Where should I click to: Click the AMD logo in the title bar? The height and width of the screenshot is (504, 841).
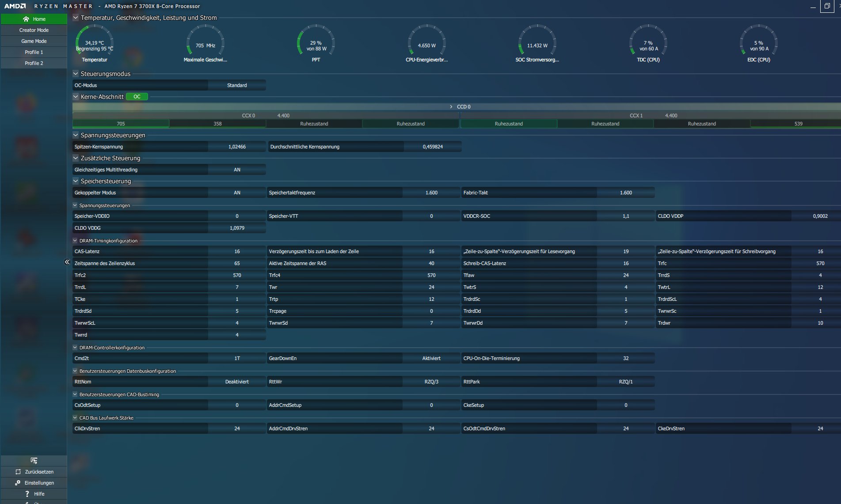pyautogui.click(x=15, y=6)
